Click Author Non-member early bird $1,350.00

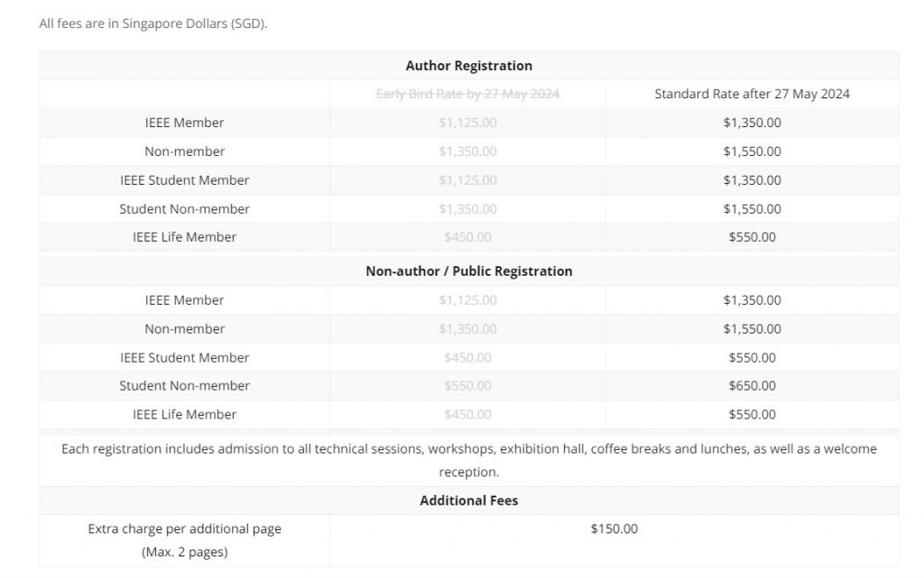click(467, 151)
